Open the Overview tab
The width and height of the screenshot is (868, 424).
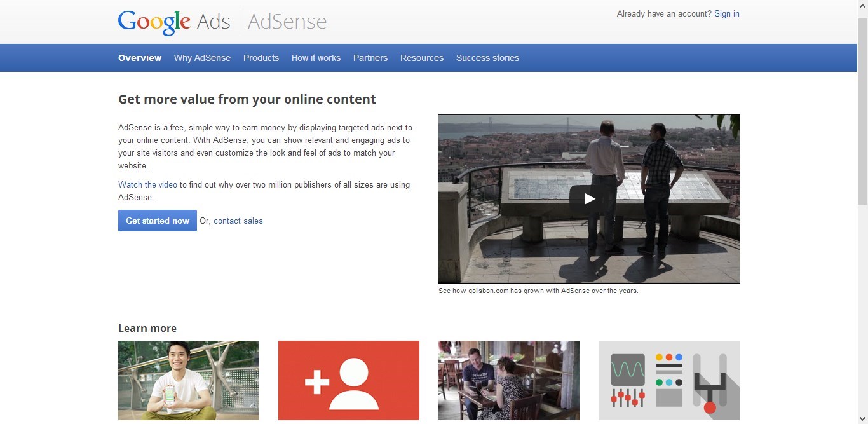click(x=140, y=58)
